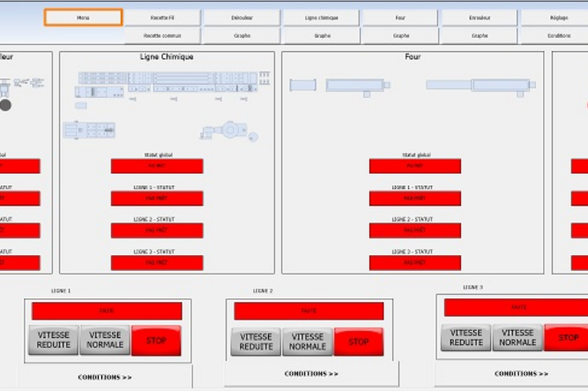Open the Recette commun page
The height and width of the screenshot is (391, 588).
tap(163, 36)
